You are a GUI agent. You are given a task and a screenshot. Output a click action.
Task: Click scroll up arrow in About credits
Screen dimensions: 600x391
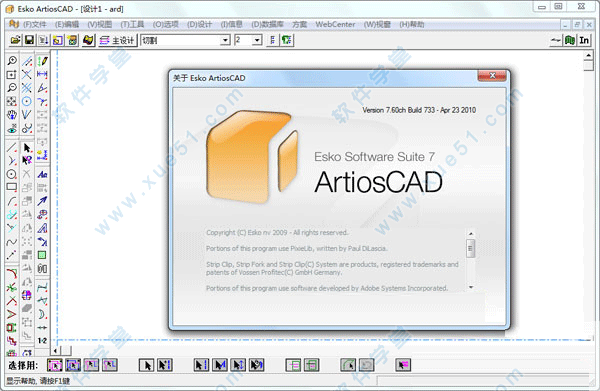471,233
